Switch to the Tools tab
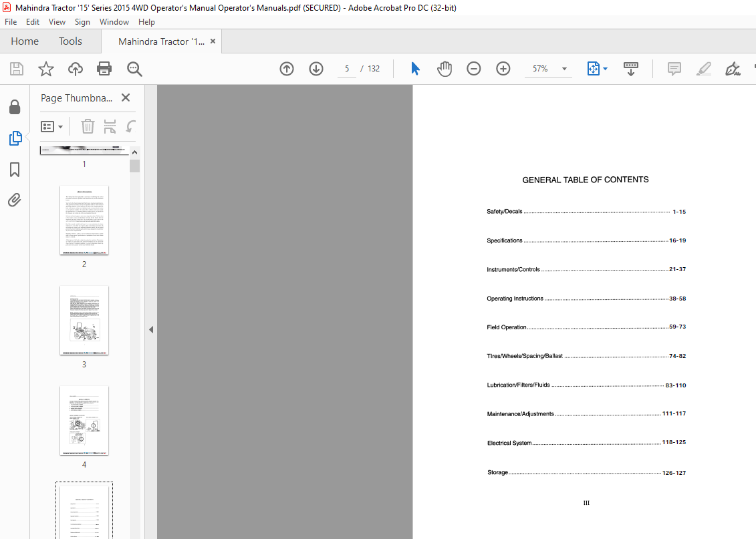This screenshot has width=756, height=539. tap(70, 41)
